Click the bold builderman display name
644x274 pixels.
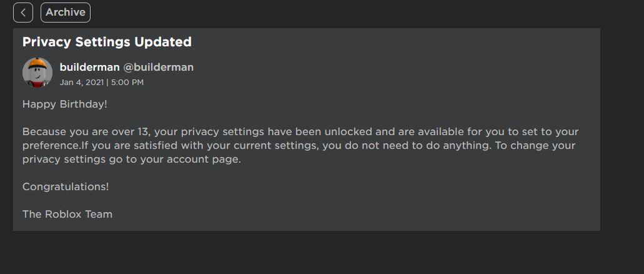pos(89,67)
